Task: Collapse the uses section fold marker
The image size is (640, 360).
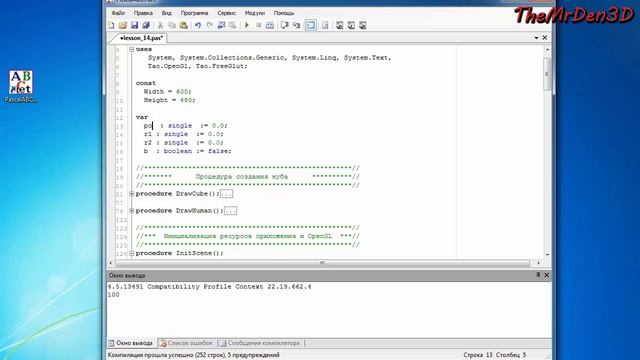Action: (131, 49)
